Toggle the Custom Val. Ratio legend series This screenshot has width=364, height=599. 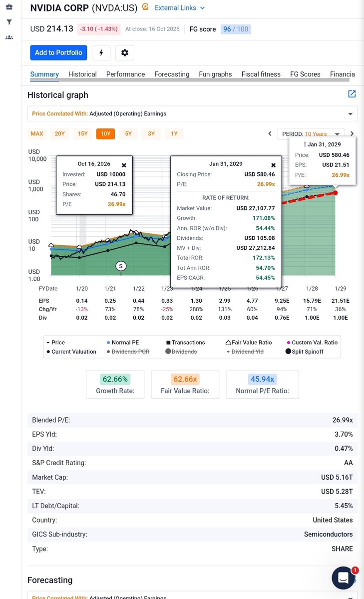click(x=312, y=342)
